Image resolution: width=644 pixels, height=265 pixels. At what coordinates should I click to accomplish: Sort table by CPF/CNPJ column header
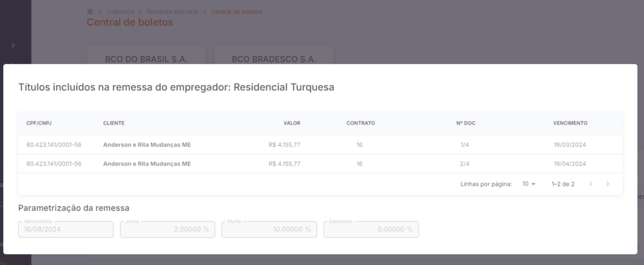click(39, 123)
